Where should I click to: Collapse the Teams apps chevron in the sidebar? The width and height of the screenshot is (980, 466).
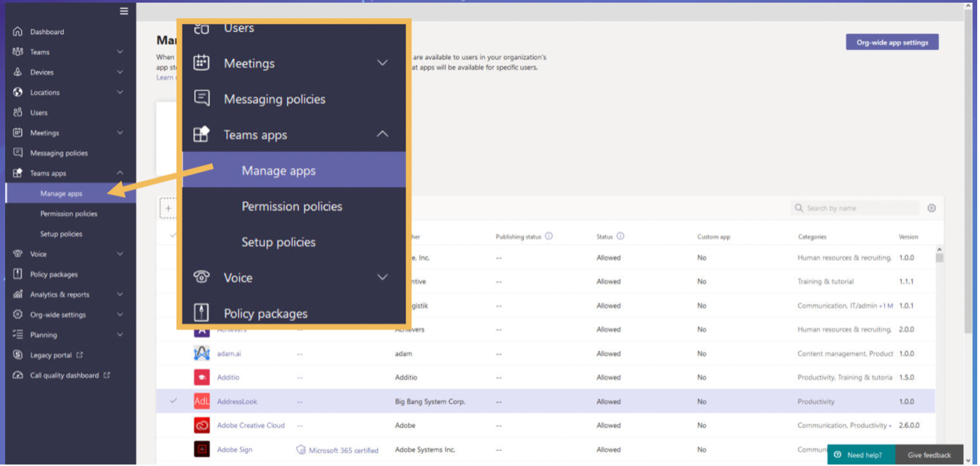click(x=120, y=173)
